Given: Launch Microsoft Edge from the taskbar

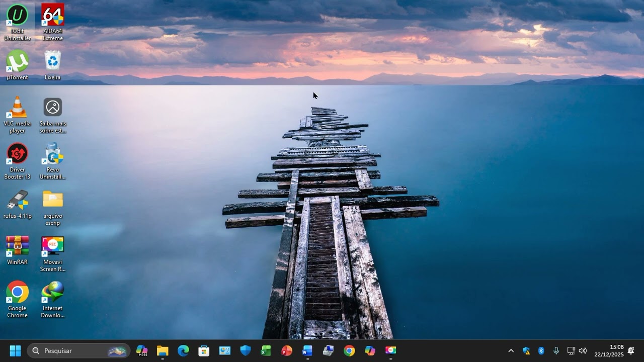Looking at the screenshot, I should tap(183, 351).
